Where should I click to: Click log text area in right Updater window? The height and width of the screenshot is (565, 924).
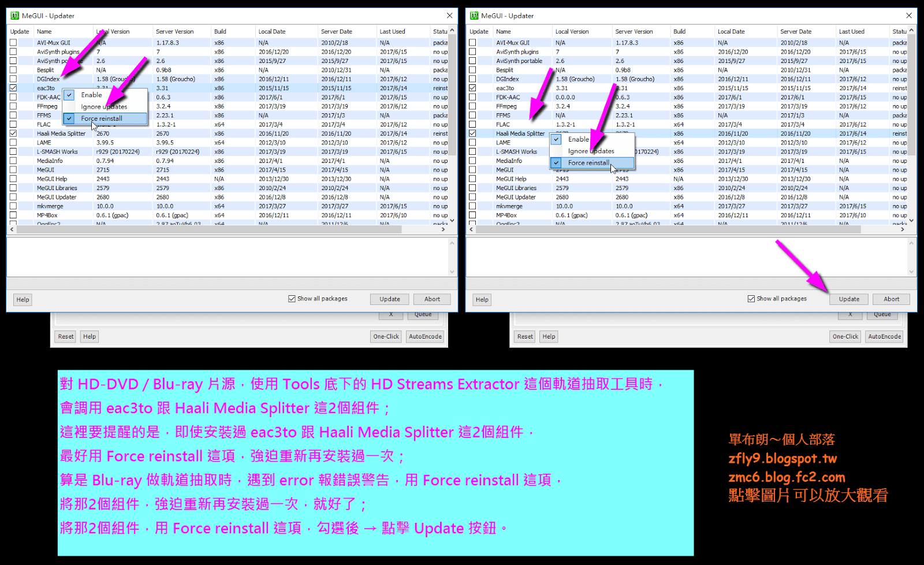tap(687, 257)
